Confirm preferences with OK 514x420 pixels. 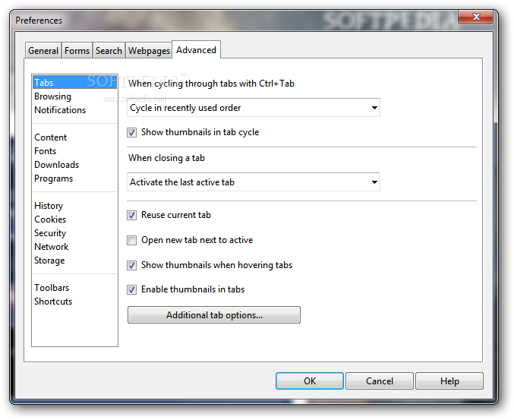click(310, 381)
